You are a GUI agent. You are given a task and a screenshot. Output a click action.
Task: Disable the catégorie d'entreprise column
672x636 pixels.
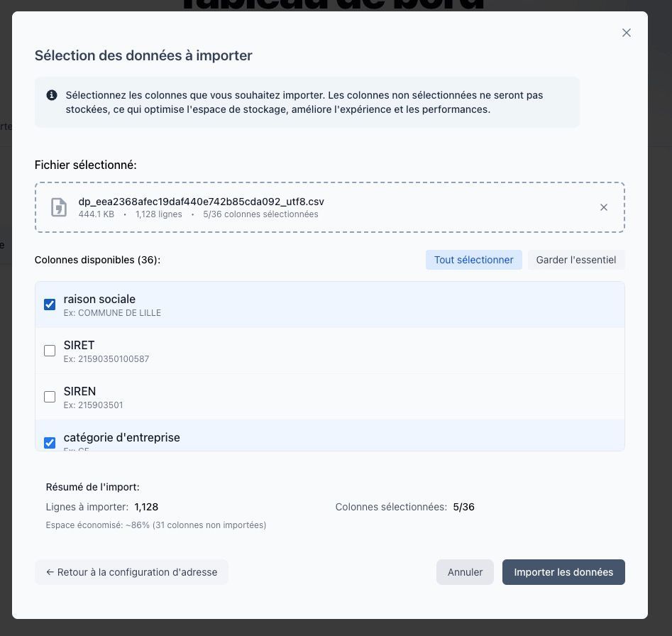point(50,443)
